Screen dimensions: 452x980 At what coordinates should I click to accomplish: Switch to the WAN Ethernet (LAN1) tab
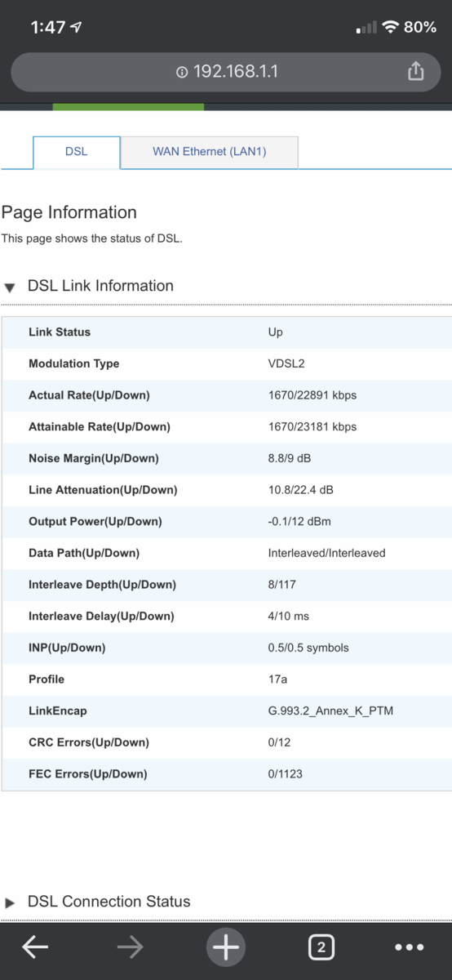click(x=210, y=152)
